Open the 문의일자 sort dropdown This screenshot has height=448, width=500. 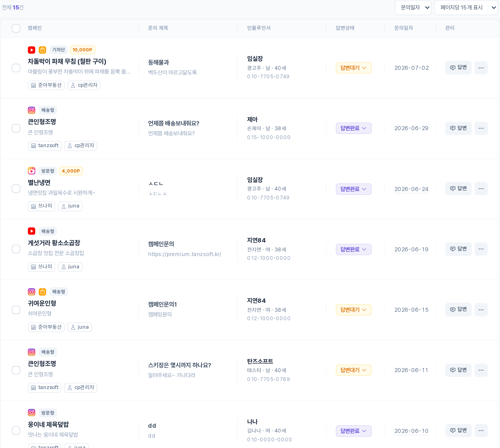point(413,8)
